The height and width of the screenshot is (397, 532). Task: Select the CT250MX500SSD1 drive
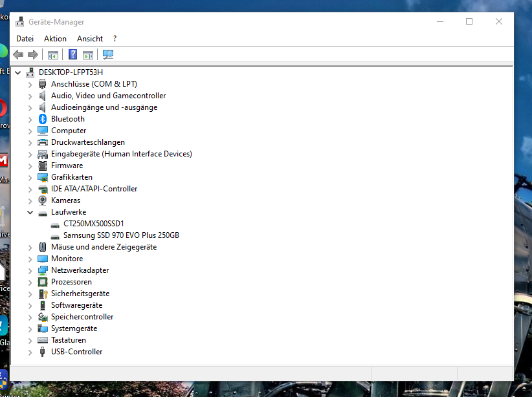(x=94, y=224)
